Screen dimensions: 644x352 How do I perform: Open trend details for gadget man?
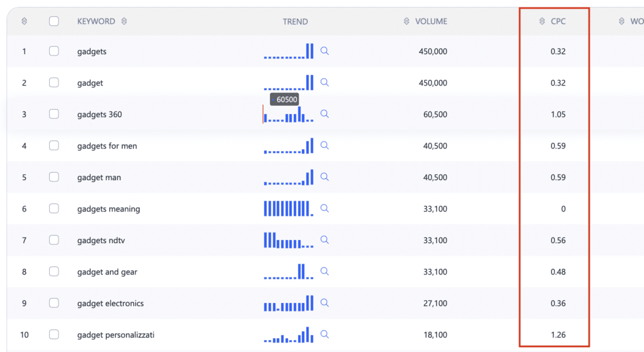tap(325, 177)
